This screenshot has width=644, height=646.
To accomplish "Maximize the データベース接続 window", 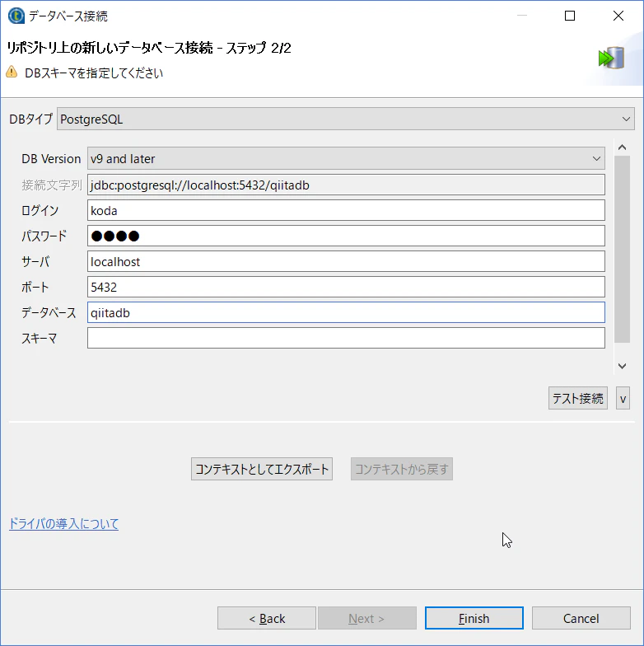I will [x=570, y=16].
